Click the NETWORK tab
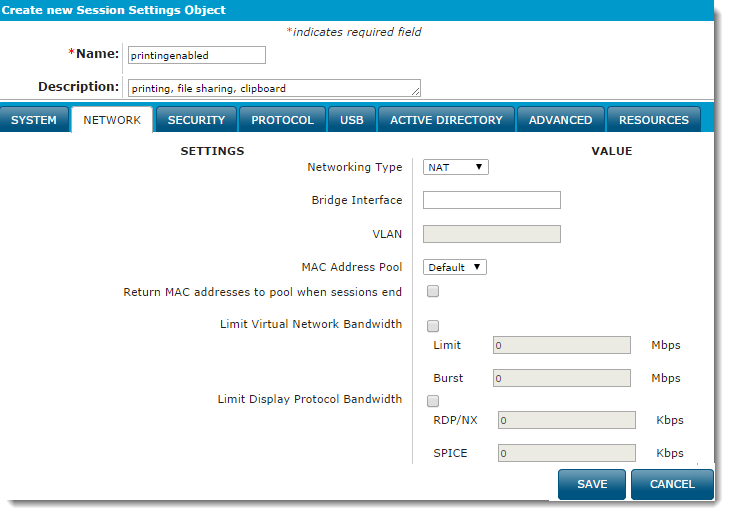 point(112,120)
